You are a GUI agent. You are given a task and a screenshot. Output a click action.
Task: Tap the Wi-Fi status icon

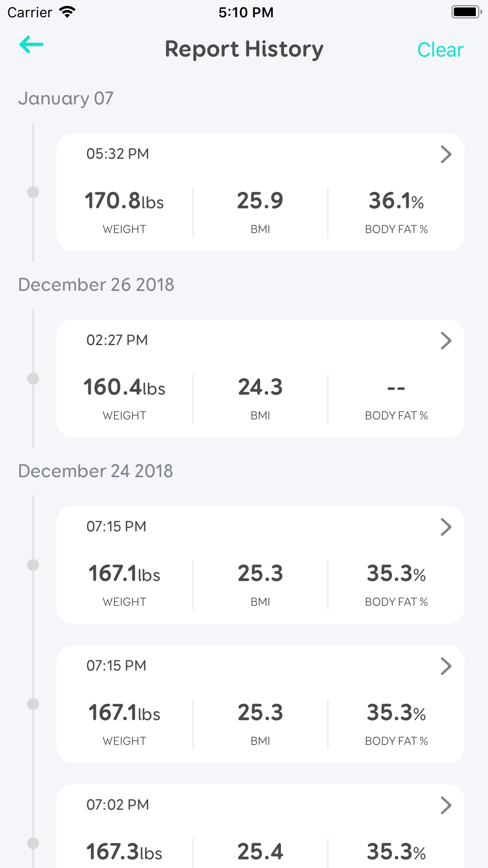(x=67, y=12)
